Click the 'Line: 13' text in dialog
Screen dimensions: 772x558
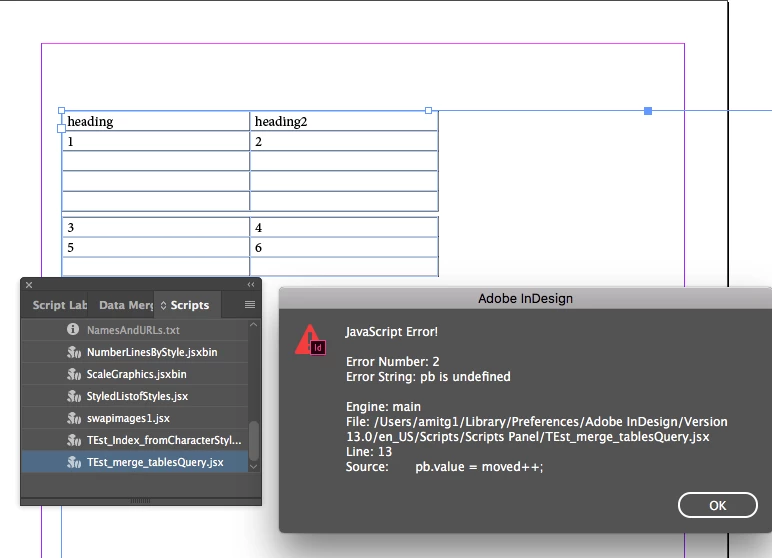coord(369,452)
